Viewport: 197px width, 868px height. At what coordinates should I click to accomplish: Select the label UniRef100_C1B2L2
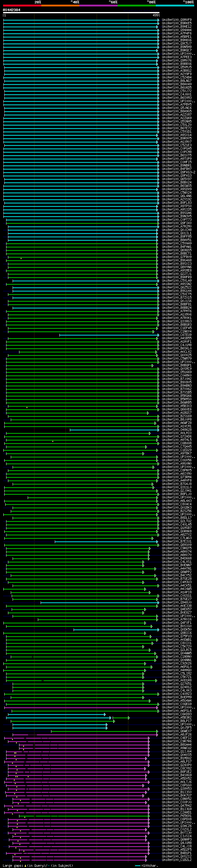pos(177,860)
